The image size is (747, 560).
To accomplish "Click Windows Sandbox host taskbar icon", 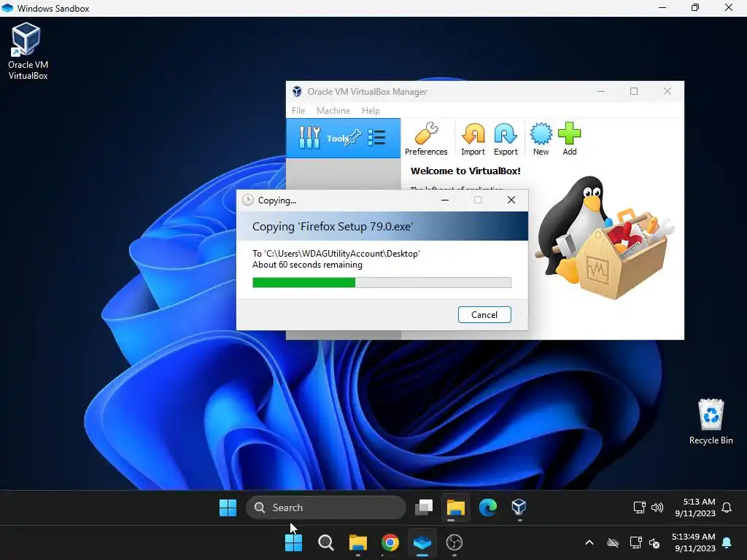I will 422,542.
